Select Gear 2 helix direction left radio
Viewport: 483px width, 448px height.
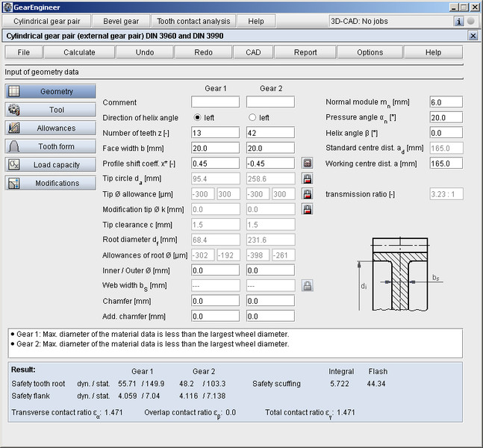coord(252,117)
